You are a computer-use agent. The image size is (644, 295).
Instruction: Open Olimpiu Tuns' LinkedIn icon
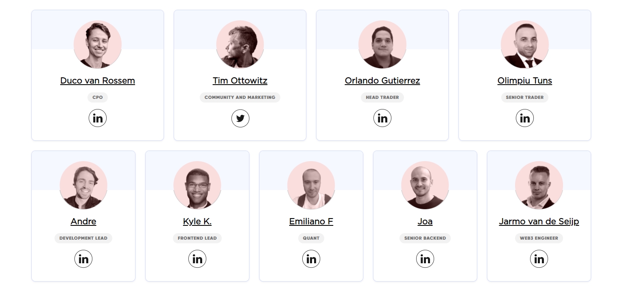pos(525,118)
